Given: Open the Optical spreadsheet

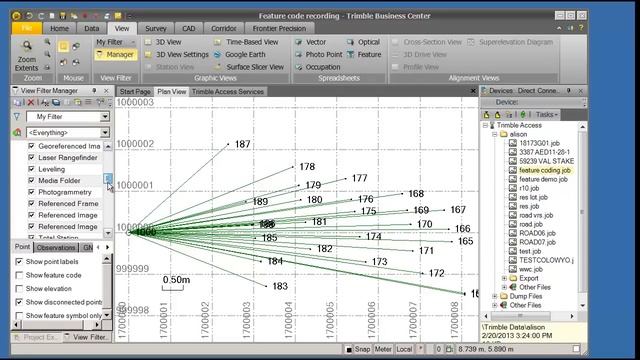Looking at the screenshot, I should tap(363, 42).
